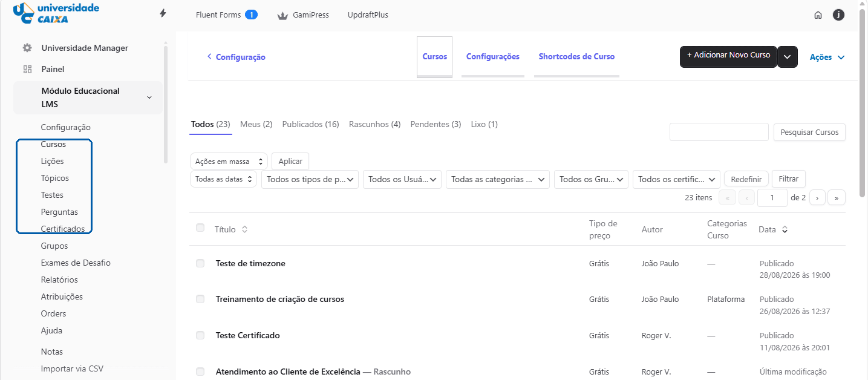
Task: Open the Testes sidebar item
Action: click(x=52, y=195)
